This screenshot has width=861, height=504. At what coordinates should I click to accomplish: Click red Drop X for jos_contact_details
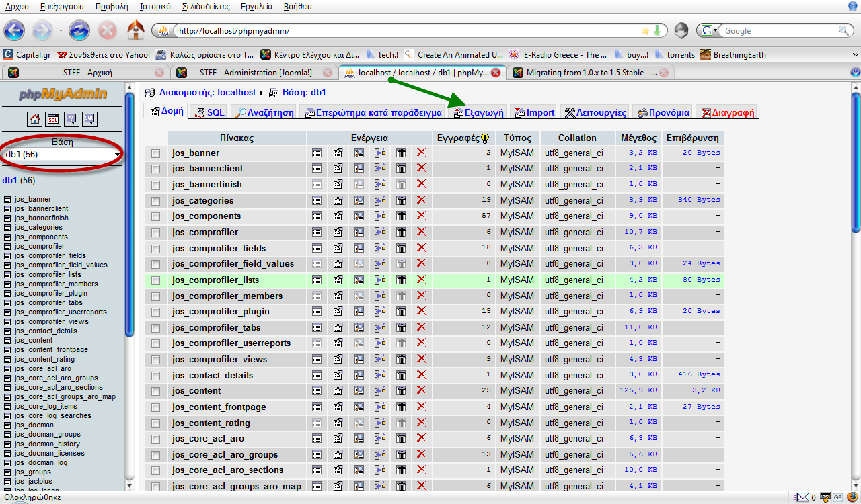[422, 374]
